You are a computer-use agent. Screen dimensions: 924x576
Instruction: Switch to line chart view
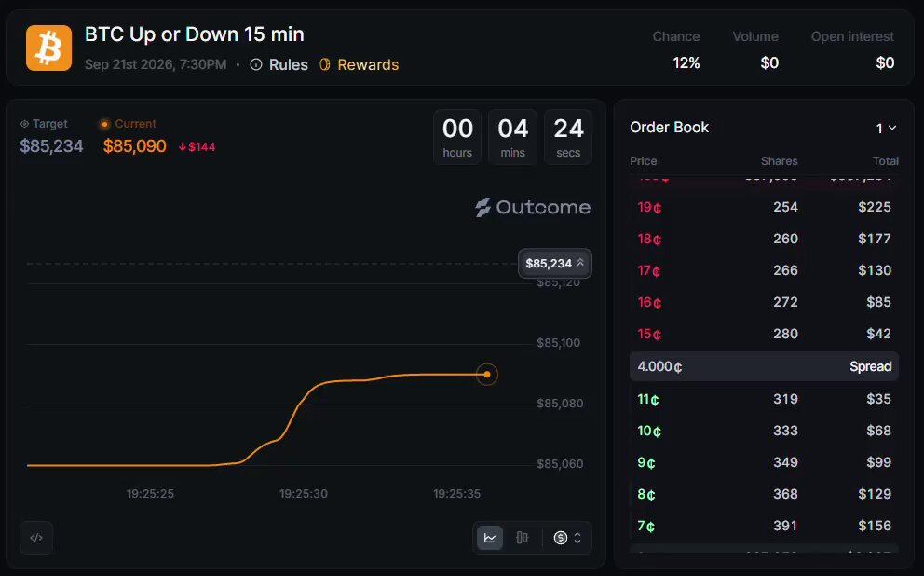click(x=490, y=538)
